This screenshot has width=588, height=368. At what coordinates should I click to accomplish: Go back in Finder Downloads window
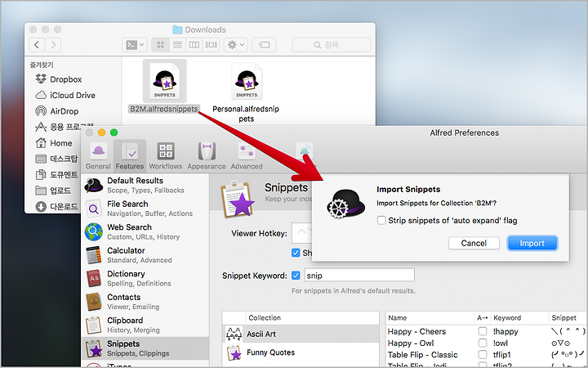(x=37, y=45)
